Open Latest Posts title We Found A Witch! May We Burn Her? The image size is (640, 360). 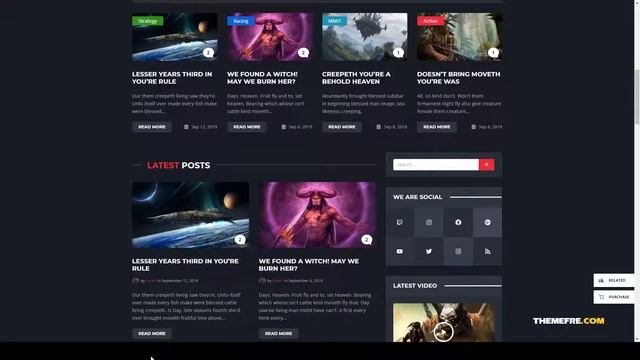(x=309, y=264)
